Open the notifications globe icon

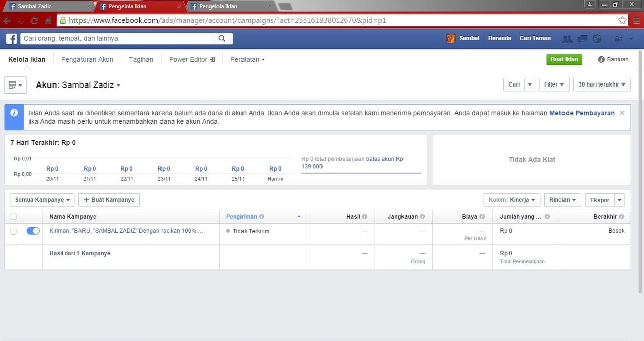pyautogui.click(x=597, y=39)
